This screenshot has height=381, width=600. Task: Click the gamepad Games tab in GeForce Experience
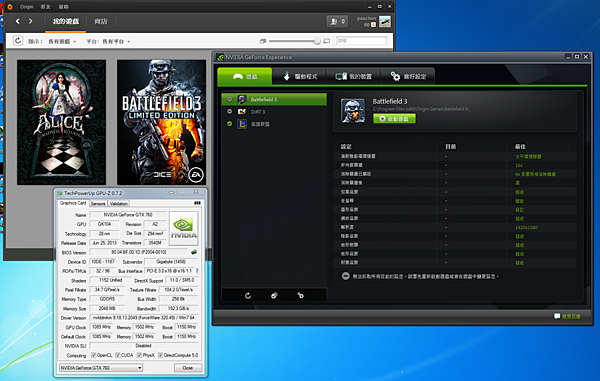tap(245, 77)
